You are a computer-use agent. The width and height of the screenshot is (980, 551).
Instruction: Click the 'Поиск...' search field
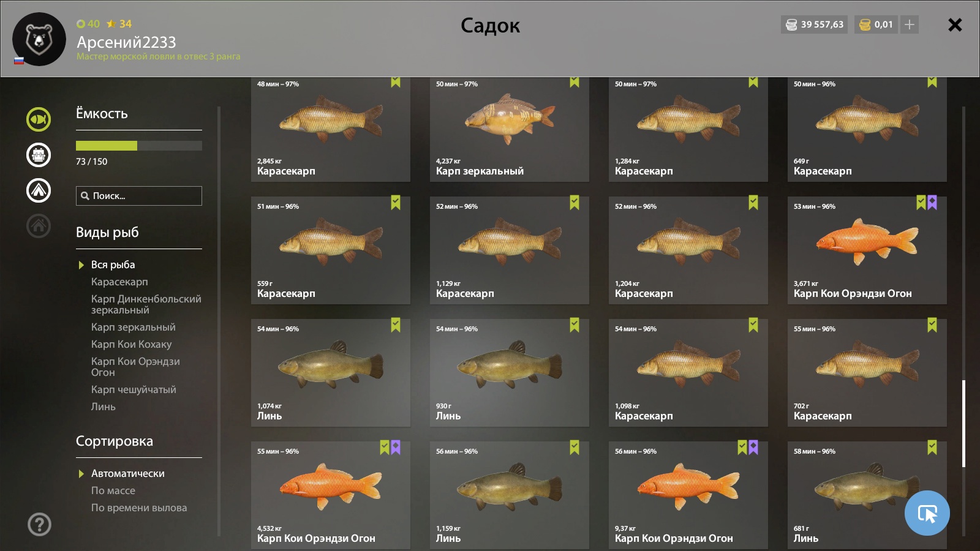coord(139,196)
